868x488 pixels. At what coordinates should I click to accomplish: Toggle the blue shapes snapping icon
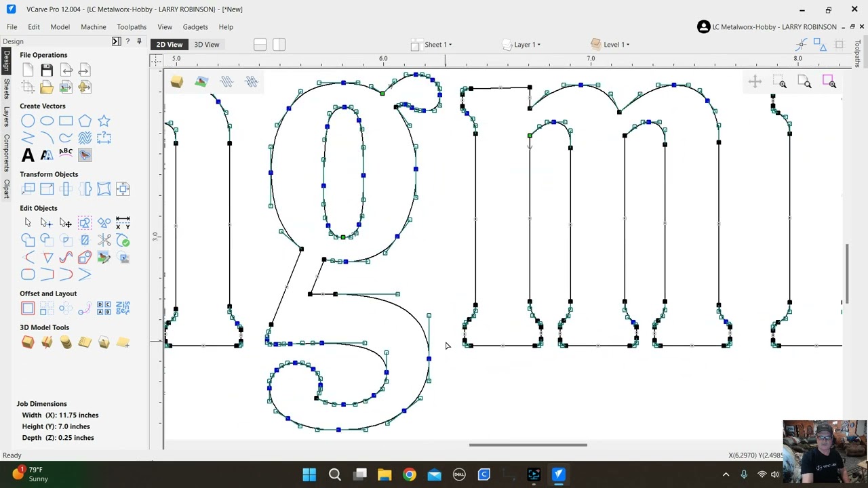[820, 45]
